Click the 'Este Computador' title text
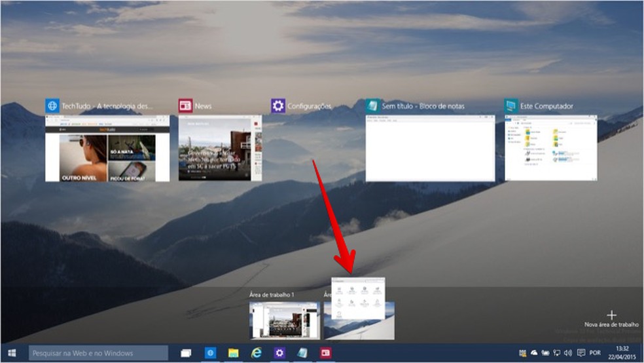This screenshot has height=363, width=644. pyautogui.click(x=546, y=106)
